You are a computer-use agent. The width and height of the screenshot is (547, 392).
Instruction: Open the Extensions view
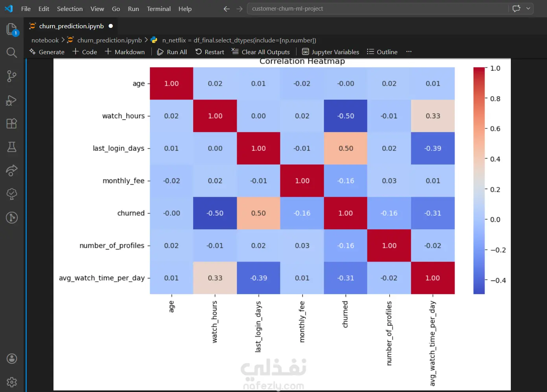[x=12, y=123]
